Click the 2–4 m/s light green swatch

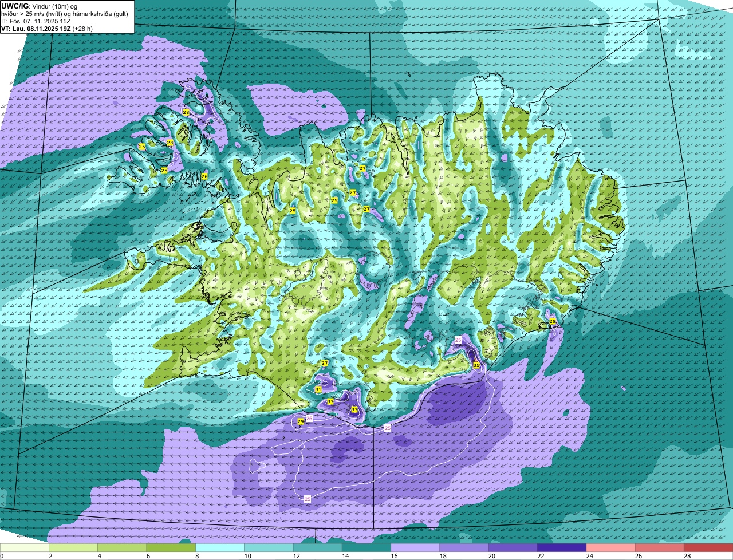point(73,548)
